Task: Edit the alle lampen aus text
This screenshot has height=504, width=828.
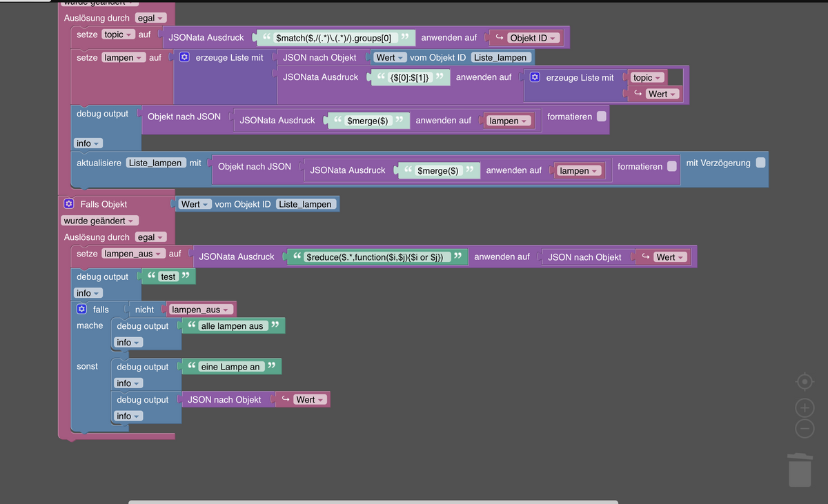Action: [232, 326]
